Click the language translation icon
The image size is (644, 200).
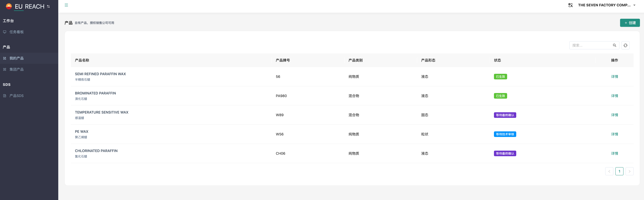click(570, 5)
